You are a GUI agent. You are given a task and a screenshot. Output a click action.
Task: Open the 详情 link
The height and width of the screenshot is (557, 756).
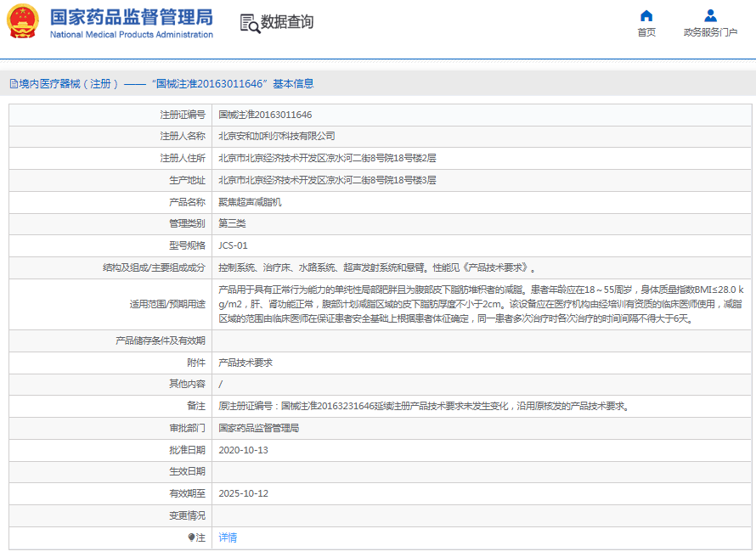228,537
